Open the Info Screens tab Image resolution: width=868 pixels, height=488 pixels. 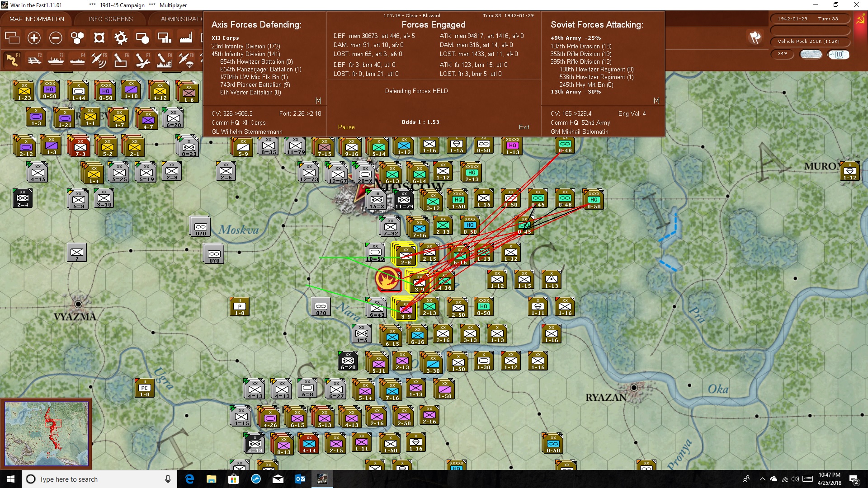[111, 19]
